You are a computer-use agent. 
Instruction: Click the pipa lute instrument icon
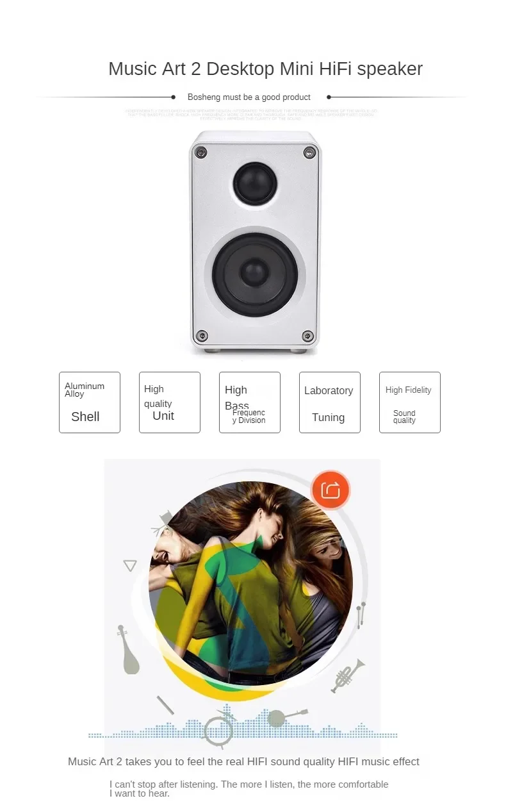click(x=128, y=650)
